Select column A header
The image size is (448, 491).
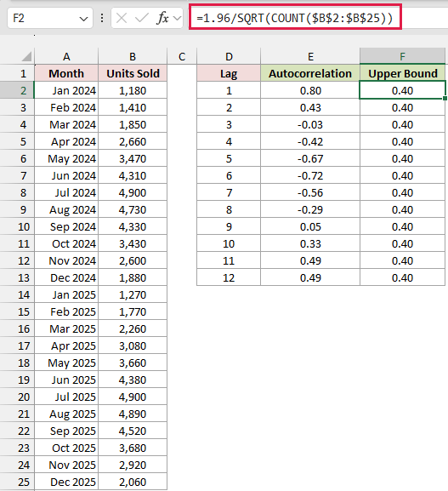click(x=66, y=56)
